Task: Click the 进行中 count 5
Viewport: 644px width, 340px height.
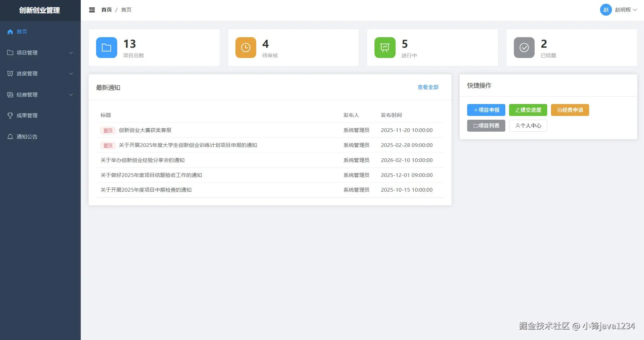Action: (x=405, y=44)
